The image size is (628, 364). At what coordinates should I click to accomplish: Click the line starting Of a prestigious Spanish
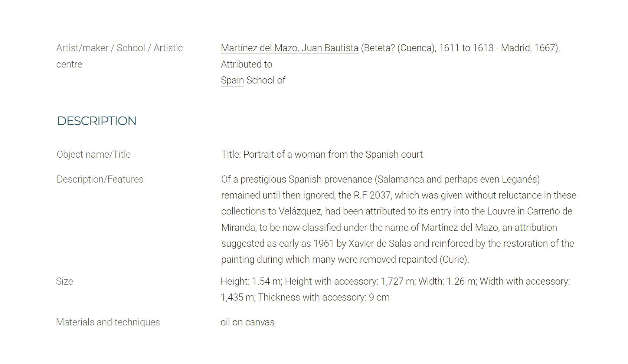pos(380,179)
